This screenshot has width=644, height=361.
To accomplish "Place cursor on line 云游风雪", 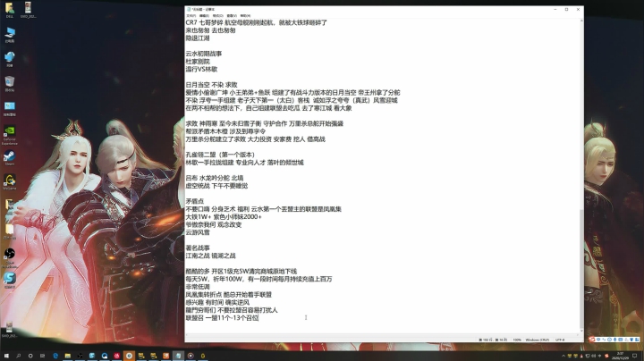I will pos(198,232).
